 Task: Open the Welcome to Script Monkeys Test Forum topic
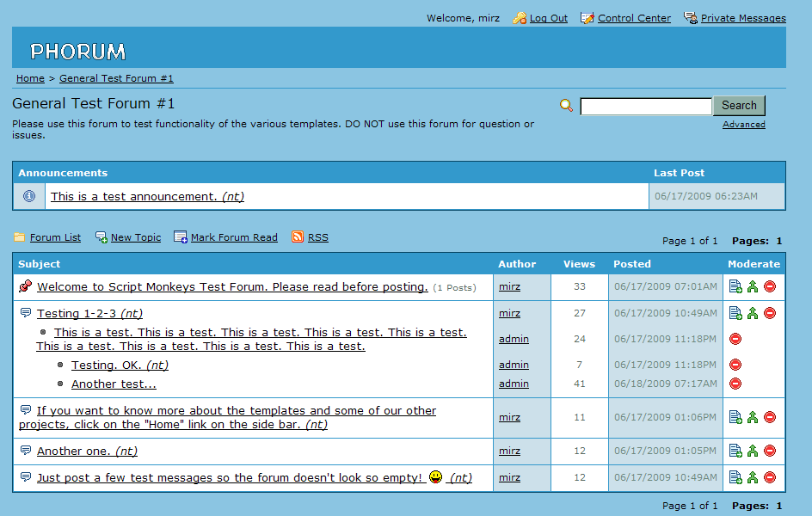[232, 286]
